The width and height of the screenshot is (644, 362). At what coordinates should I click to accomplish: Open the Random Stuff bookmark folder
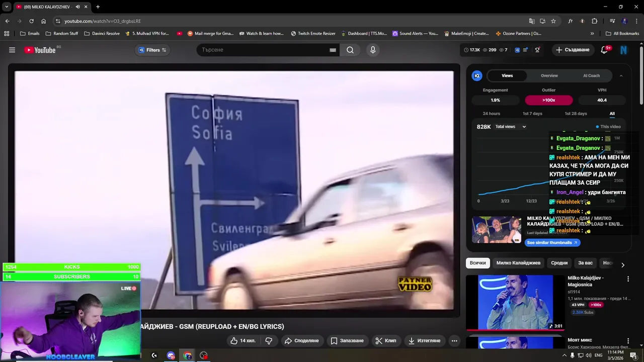[61, 34]
